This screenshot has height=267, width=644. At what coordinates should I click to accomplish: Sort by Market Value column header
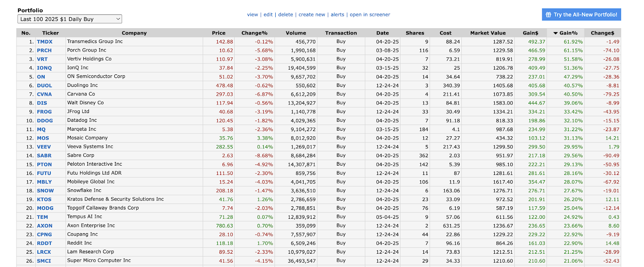488,33
